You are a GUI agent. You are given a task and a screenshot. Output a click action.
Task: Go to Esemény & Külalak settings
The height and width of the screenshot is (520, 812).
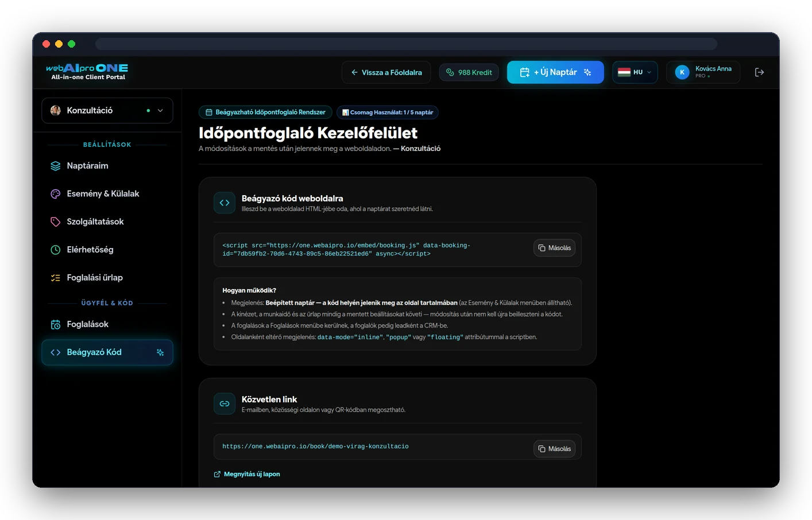[x=107, y=194]
